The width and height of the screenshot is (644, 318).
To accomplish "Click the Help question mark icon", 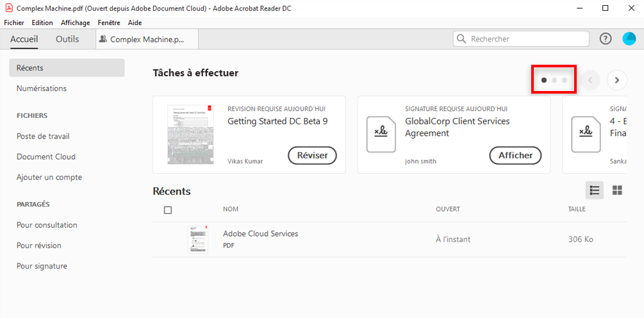I will tap(606, 39).
